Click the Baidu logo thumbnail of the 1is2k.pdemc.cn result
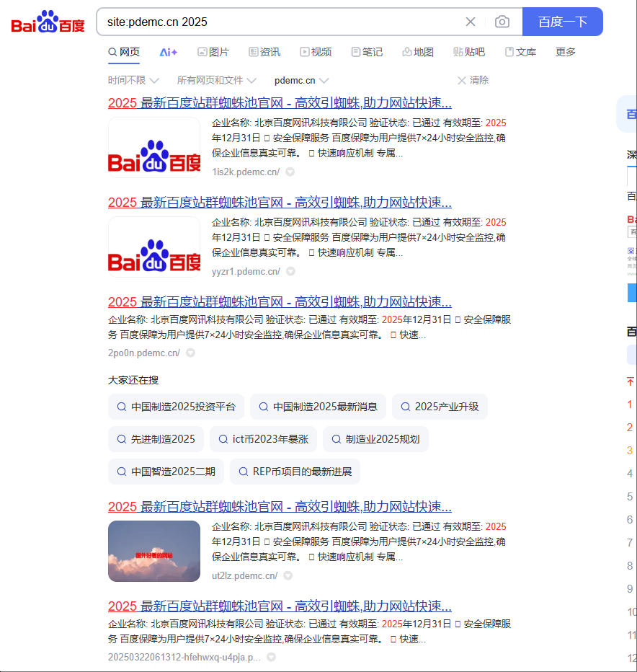Viewport: 637px width, 672px height. 154,147
